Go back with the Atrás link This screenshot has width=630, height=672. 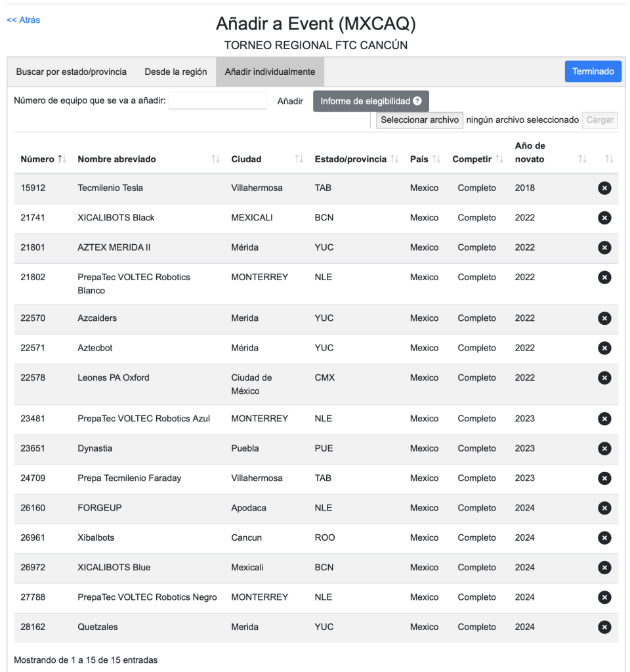point(24,20)
